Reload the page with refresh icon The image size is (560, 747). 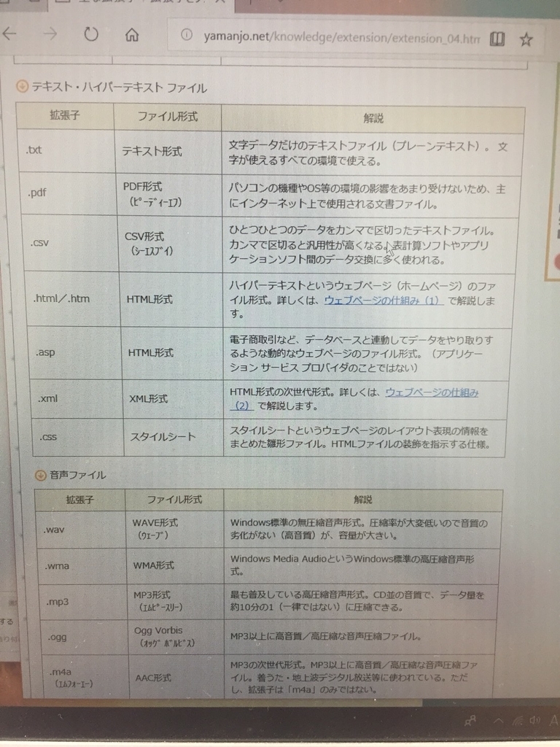tap(90, 34)
